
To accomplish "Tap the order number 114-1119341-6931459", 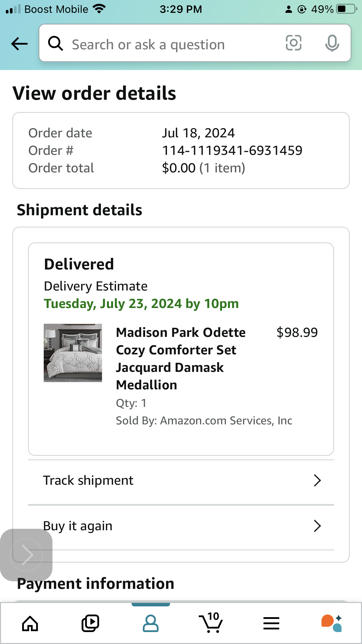I will 232,150.
